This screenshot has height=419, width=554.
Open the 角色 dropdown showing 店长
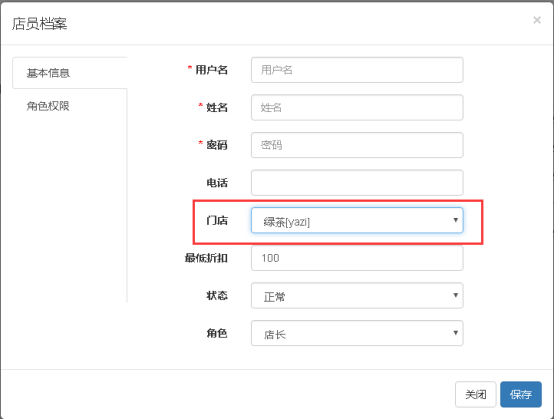coord(357,333)
